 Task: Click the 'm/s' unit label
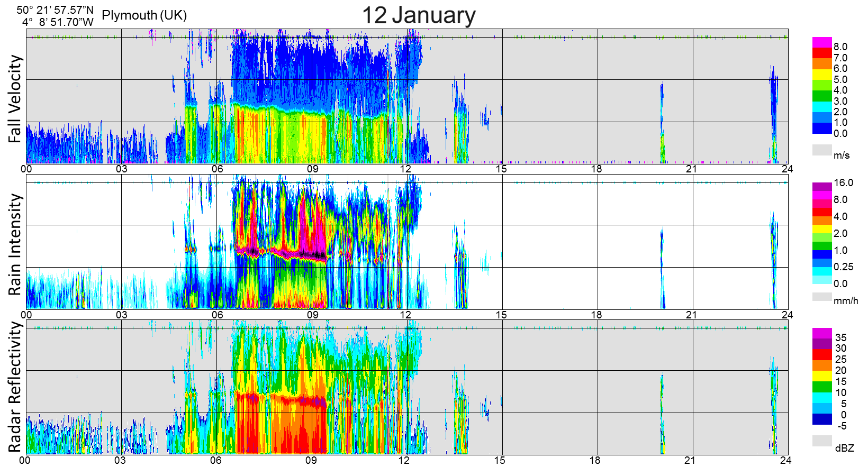click(842, 155)
